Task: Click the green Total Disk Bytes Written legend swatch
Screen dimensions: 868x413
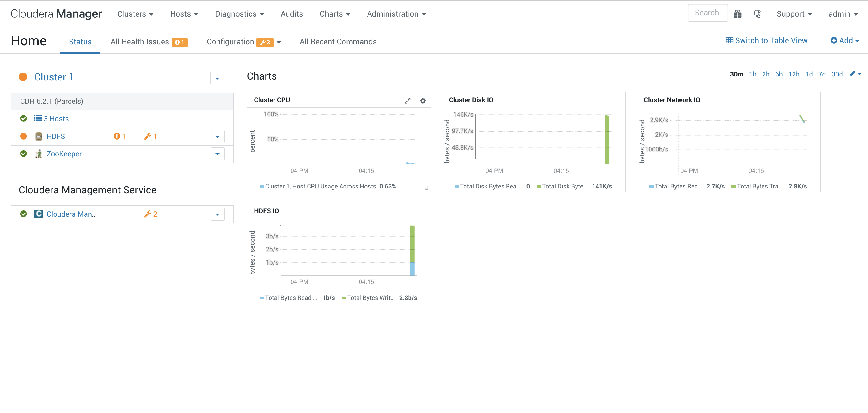Action: tap(538, 187)
